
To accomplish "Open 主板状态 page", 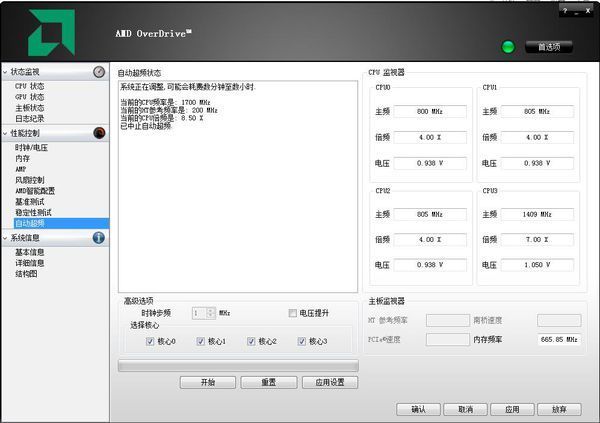I will pos(29,108).
